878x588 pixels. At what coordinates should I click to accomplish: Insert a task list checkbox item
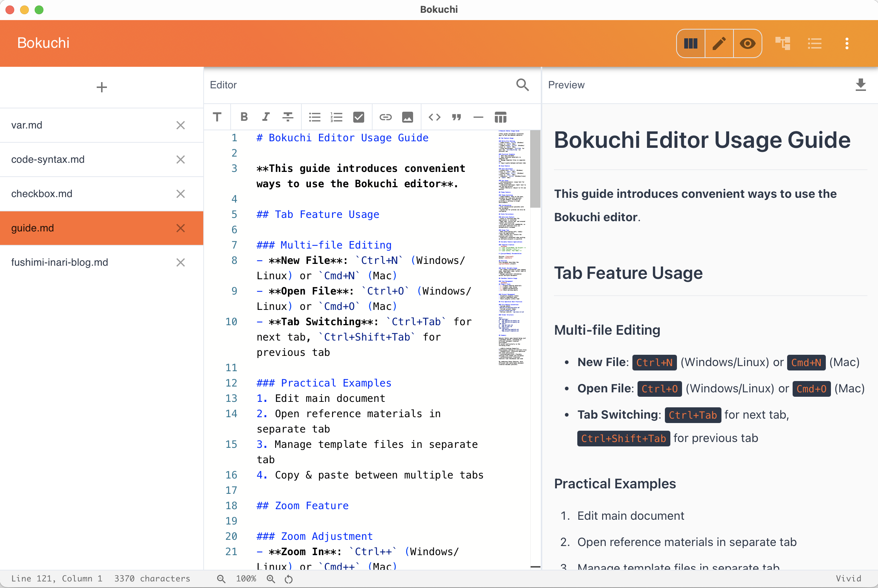pos(358,117)
